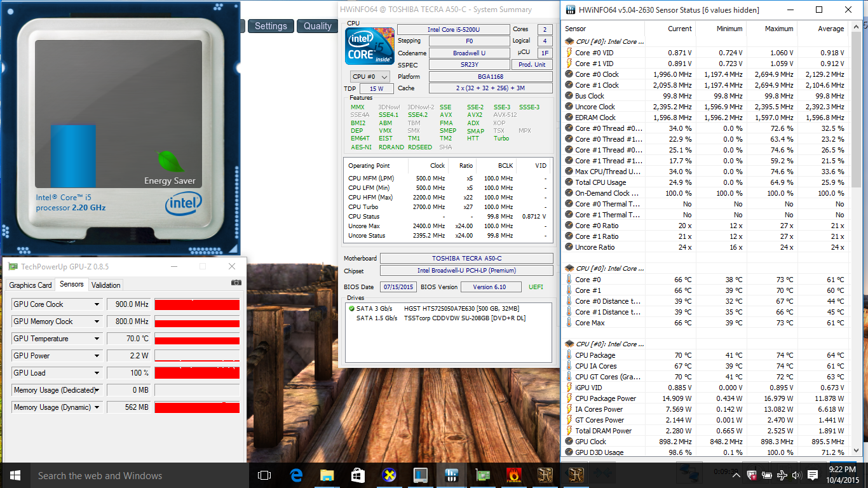The height and width of the screenshot is (488, 868).
Task: Open the GPU Load dropdown
Action: [97, 373]
